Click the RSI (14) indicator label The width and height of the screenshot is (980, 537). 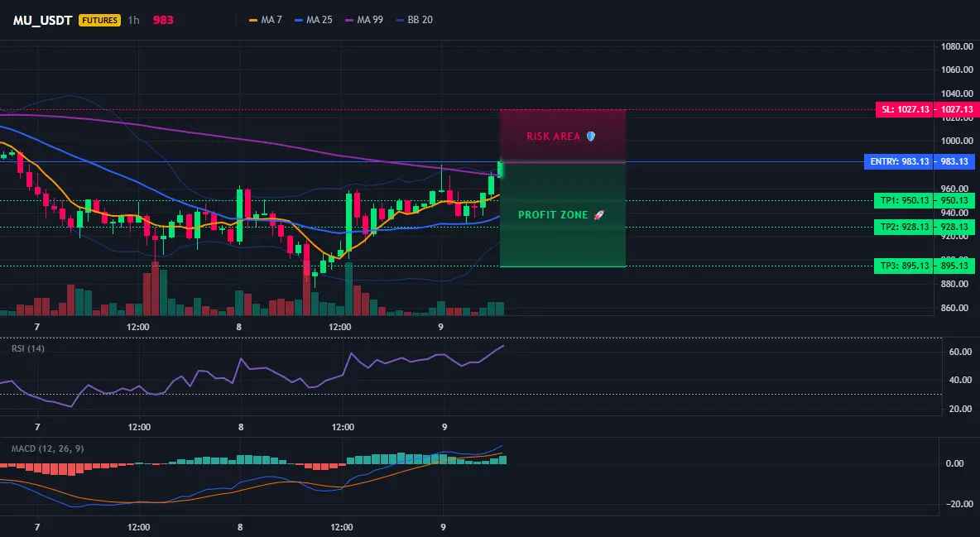pos(28,348)
